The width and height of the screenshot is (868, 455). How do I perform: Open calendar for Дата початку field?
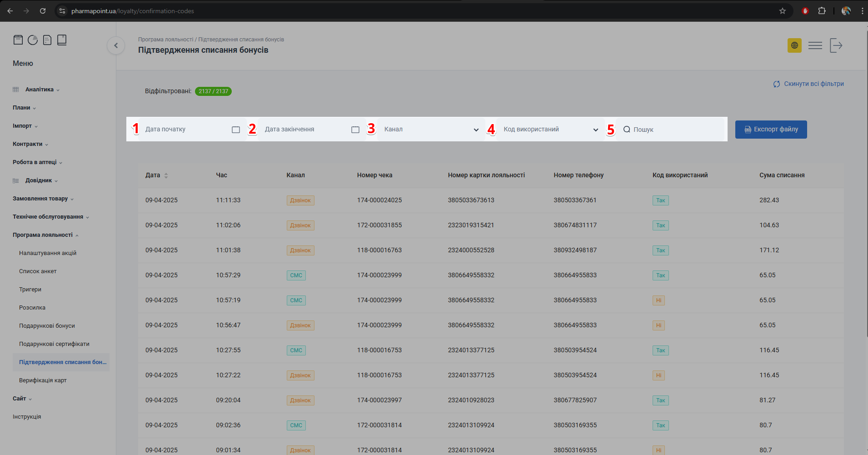tap(236, 130)
